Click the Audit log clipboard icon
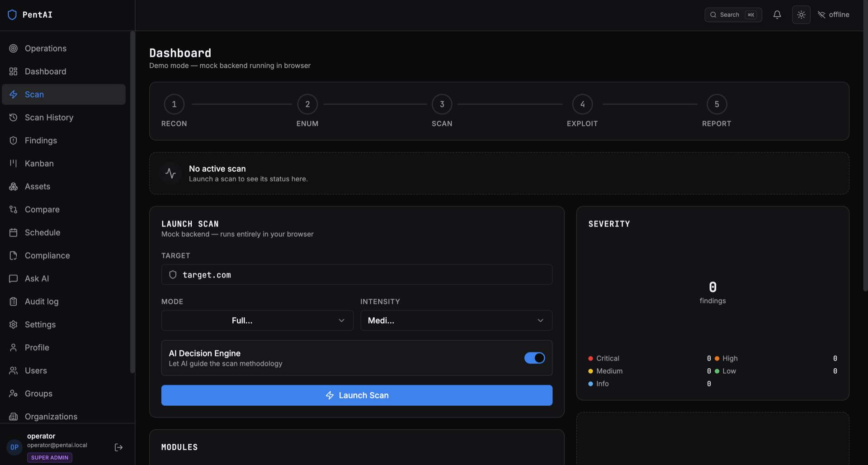Screen dimensions: 868x465 14,302
